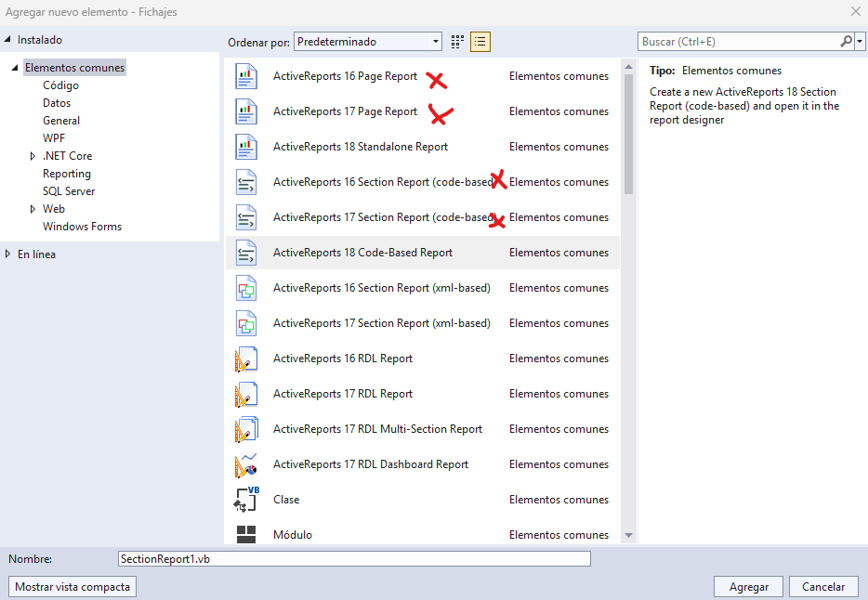Select the Módulo template name
The height and width of the screenshot is (600, 868).
coord(293,535)
